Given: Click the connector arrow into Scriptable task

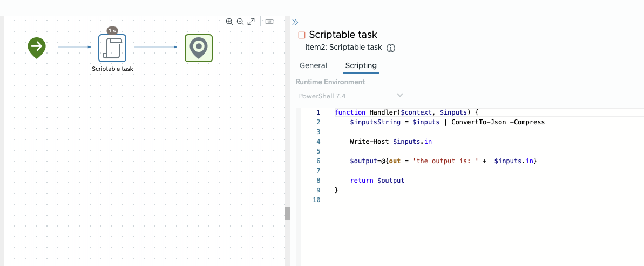Looking at the screenshot, I should point(74,47).
